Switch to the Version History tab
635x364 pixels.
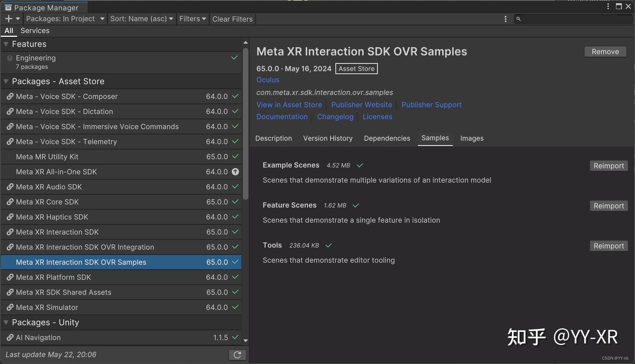pos(328,138)
